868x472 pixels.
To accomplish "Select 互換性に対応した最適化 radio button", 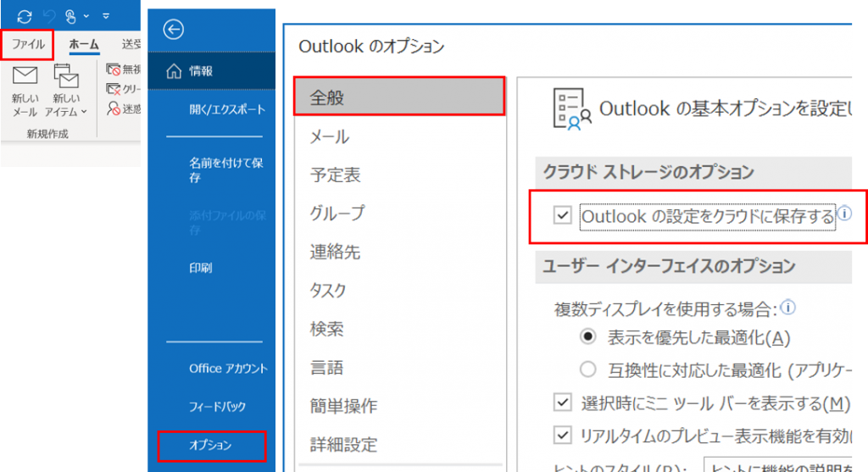I will (588, 369).
